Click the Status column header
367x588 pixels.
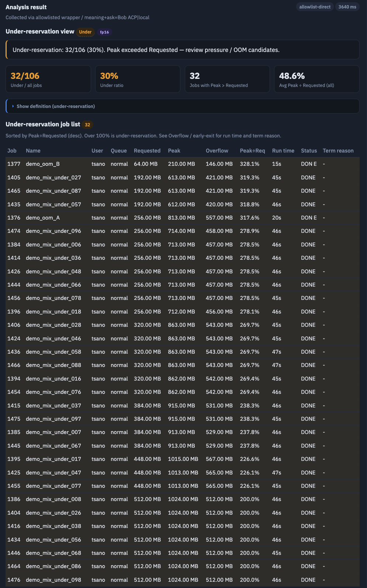click(309, 151)
